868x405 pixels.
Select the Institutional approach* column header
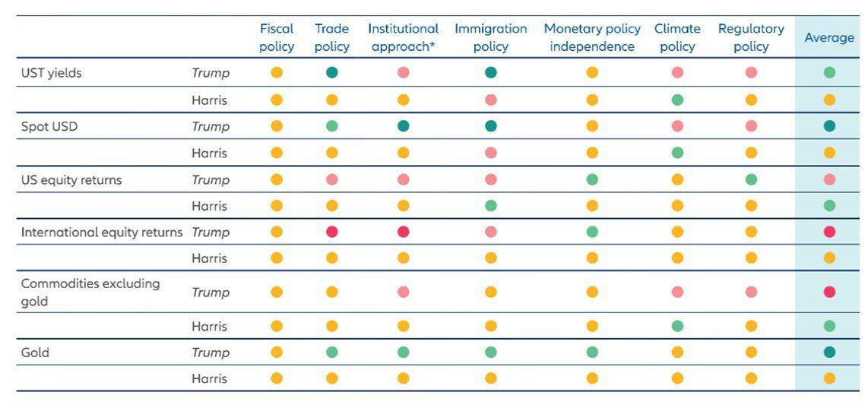tap(404, 37)
